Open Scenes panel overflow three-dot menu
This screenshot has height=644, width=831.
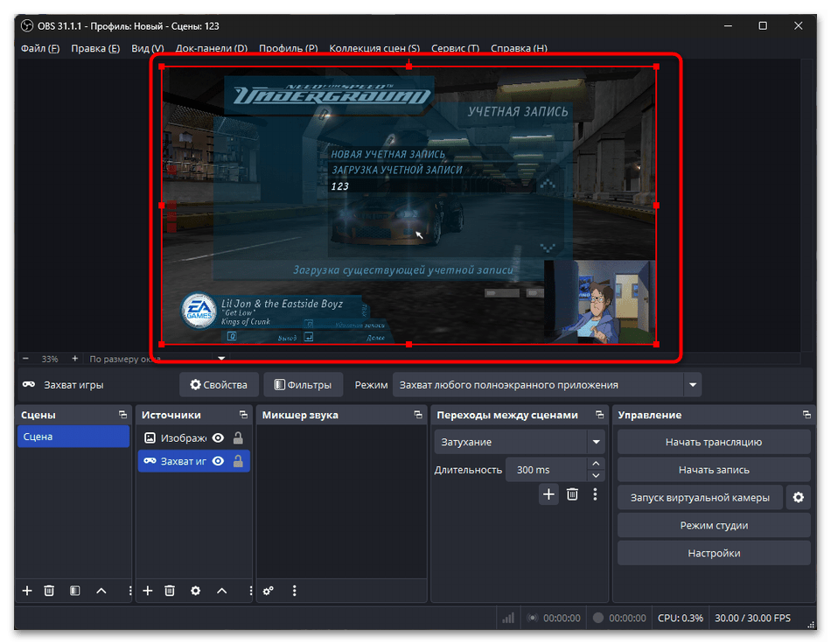point(129,591)
